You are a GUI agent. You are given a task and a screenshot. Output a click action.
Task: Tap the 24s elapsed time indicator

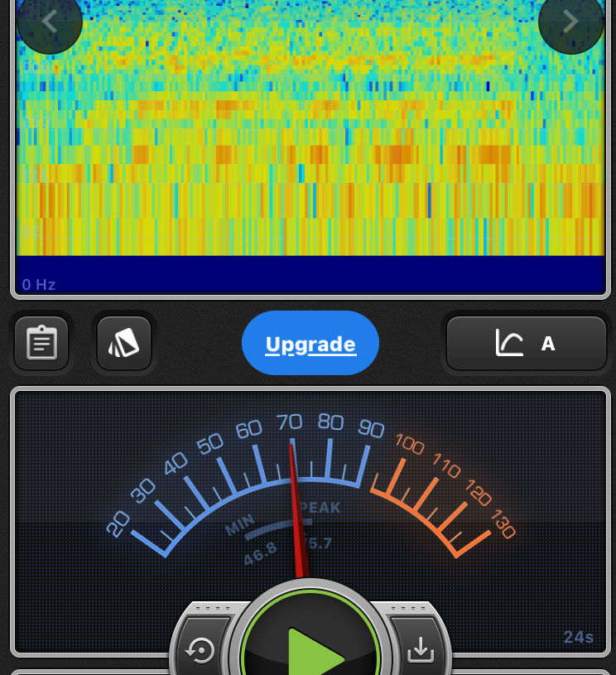(x=579, y=637)
